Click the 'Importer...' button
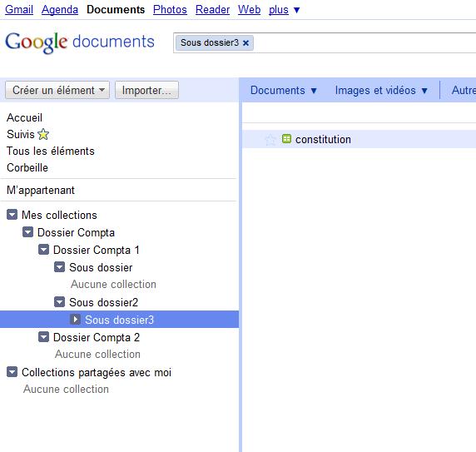476x452 pixels. [x=146, y=90]
